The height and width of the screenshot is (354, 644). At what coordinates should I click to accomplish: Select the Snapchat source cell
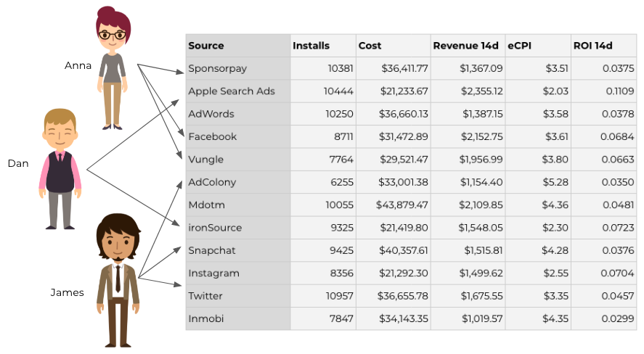[x=211, y=250]
